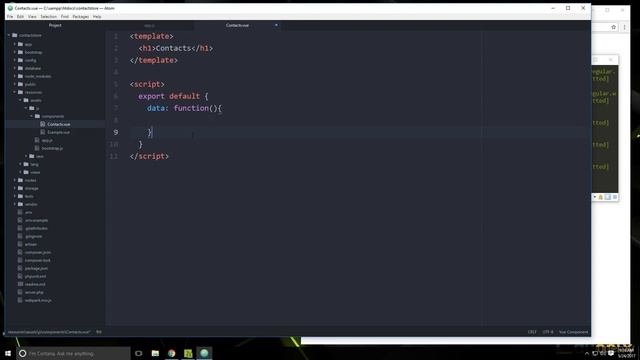Image resolution: width=640 pixels, height=360 pixels.
Task: Click the UTF-8 encoding indicator
Action: click(548, 332)
